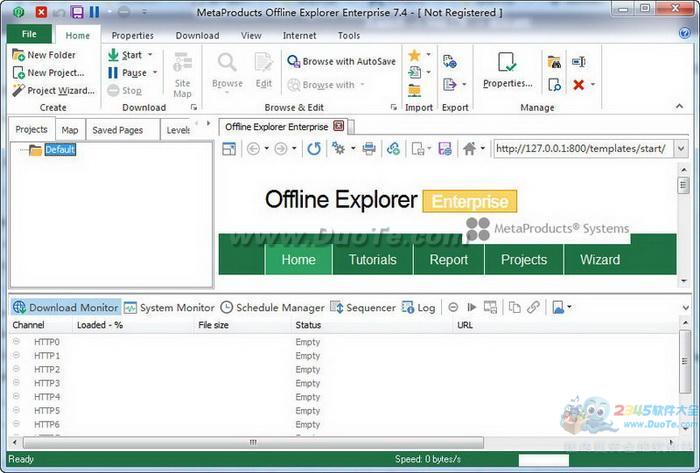Switch to the Map panel tab

pyautogui.click(x=70, y=130)
